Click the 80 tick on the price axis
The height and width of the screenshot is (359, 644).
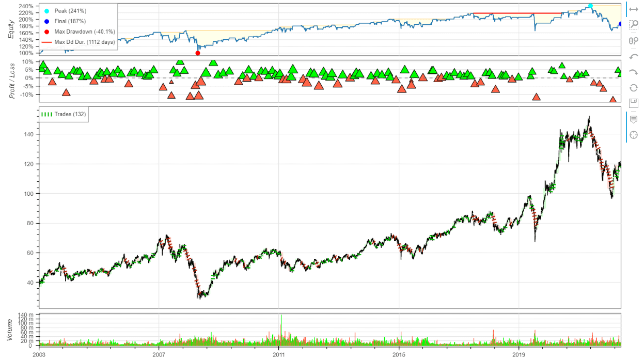pos(30,223)
